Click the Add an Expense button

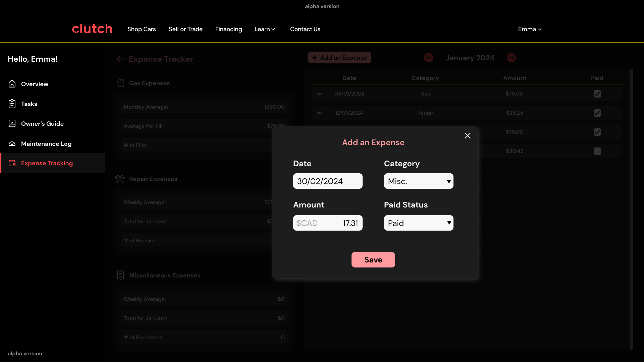[339, 58]
